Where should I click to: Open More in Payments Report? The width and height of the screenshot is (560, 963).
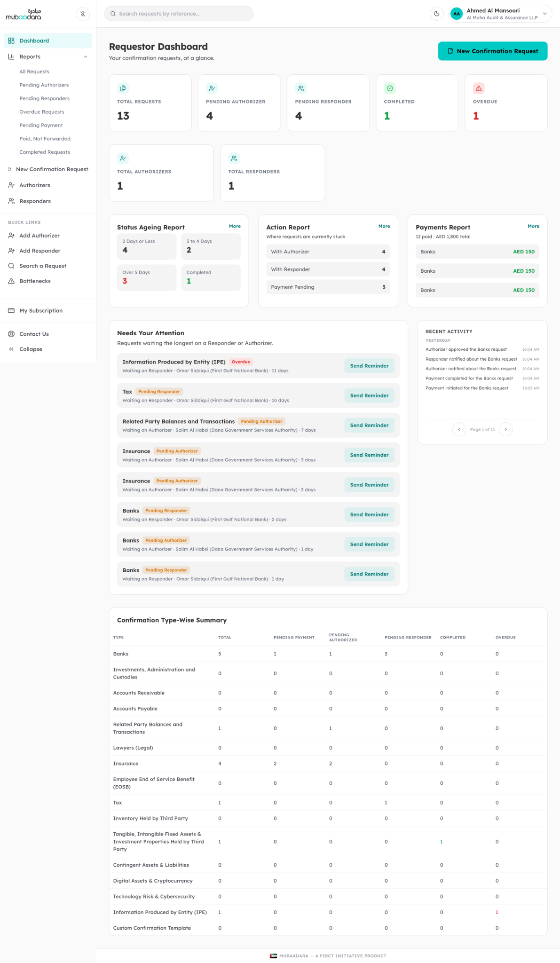pyautogui.click(x=533, y=226)
